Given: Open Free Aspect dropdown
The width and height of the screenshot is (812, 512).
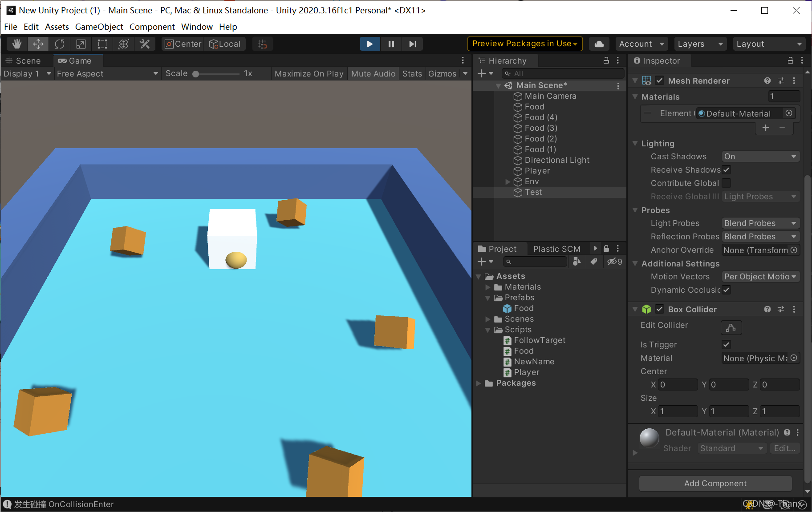Looking at the screenshot, I should coord(107,73).
